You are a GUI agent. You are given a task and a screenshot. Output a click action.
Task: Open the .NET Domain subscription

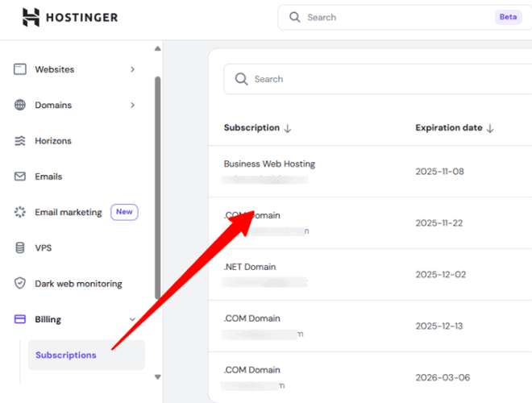250,267
